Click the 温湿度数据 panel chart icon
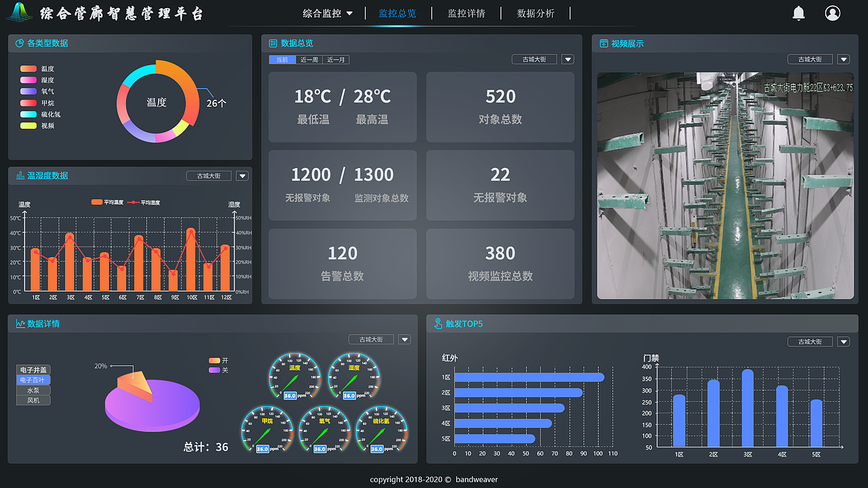 (20, 176)
